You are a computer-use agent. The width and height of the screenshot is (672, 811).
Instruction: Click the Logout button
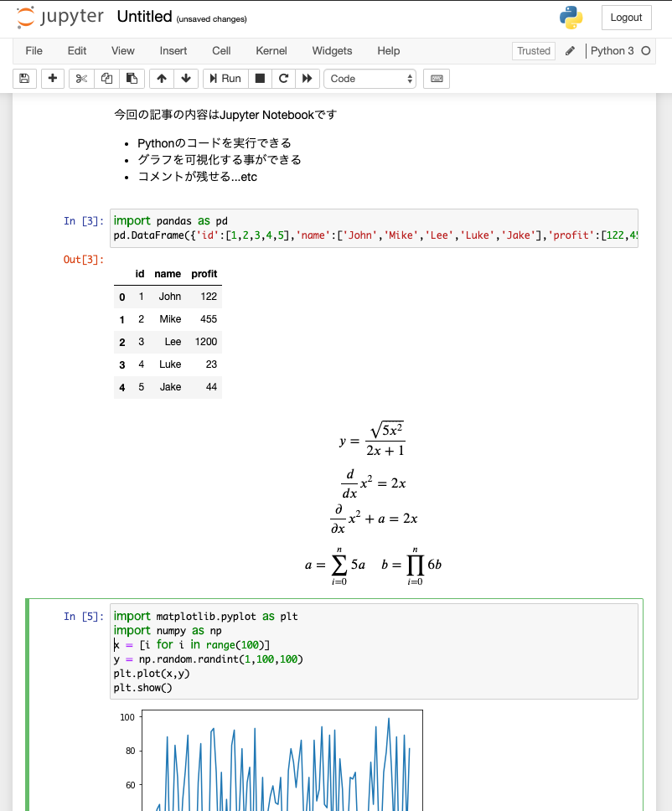626,18
